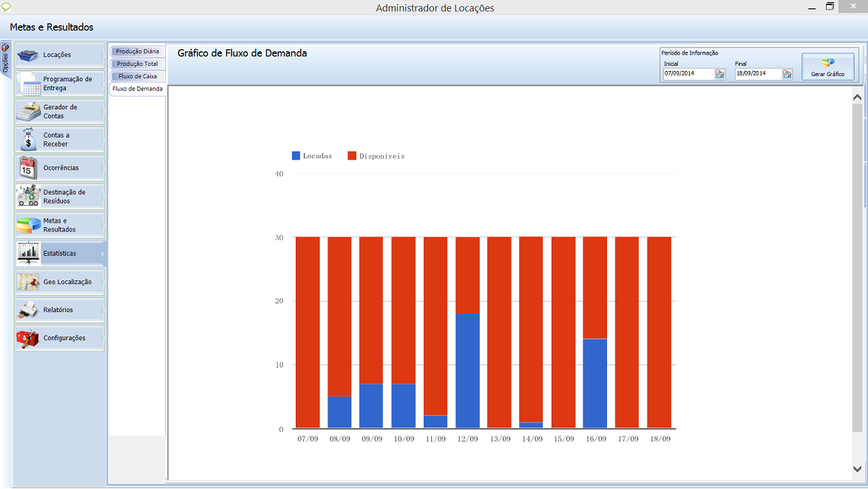Select Contas a Receber money bag icon

point(28,140)
